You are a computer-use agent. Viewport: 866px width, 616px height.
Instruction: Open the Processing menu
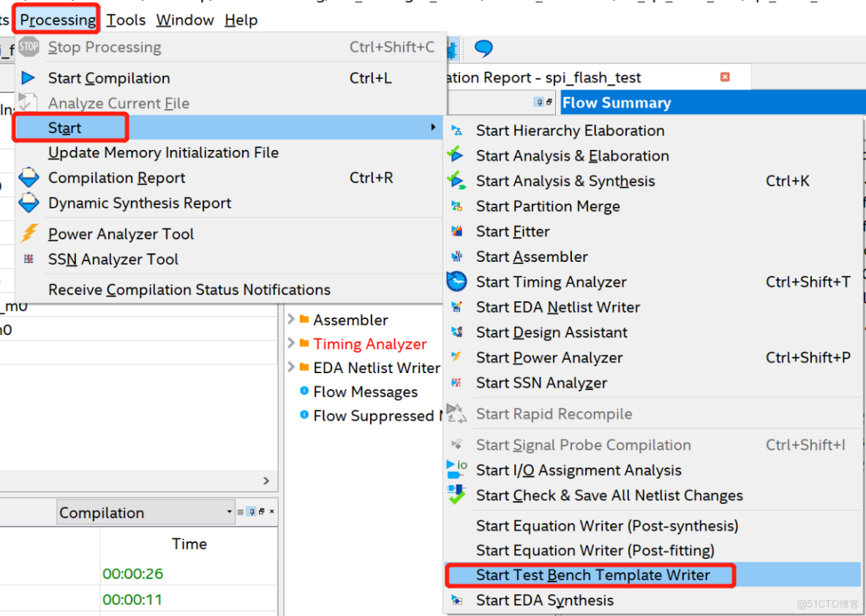tap(58, 20)
